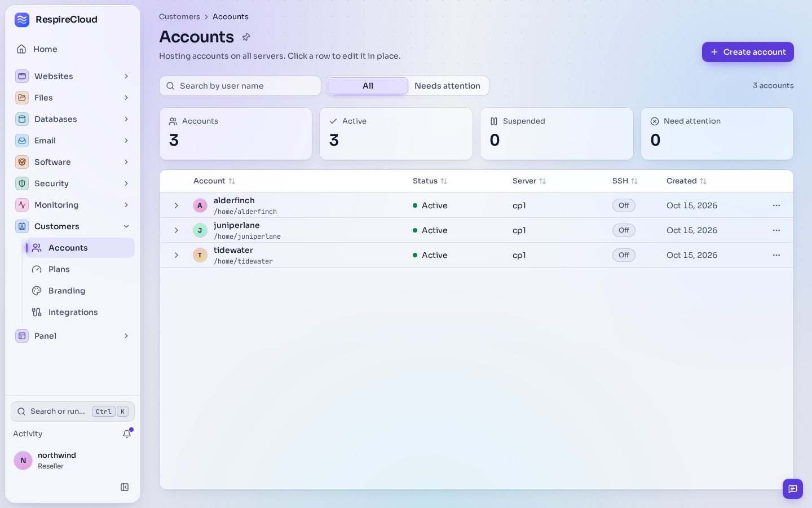Expand the Security menu chevron

(126, 183)
